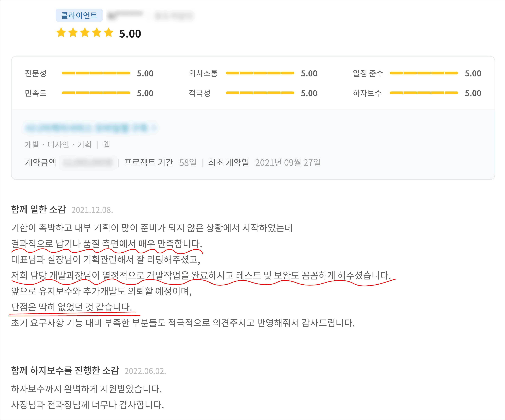Viewport: 505px width, 420px height.
Task: Click the 함께 일한 소감 heading
Action: point(39,209)
